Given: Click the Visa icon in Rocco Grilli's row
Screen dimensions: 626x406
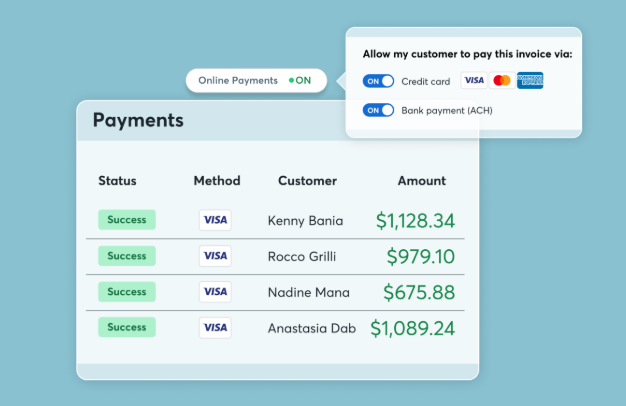Looking at the screenshot, I should click(215, 256).
